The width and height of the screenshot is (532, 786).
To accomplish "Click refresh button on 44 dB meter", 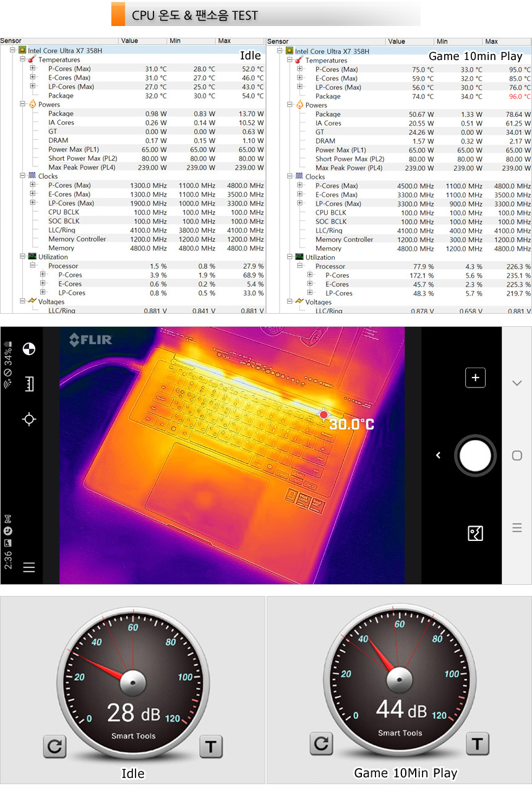I will point(321,743).
